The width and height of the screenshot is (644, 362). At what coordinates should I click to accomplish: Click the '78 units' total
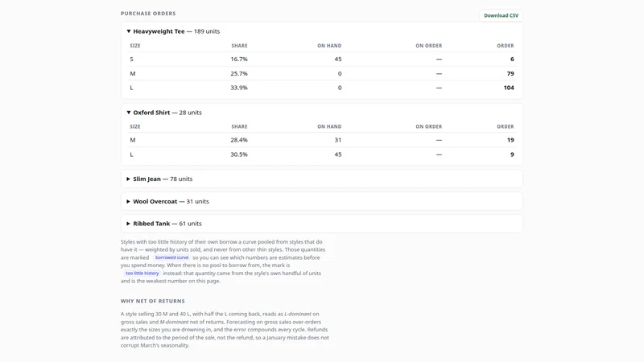181,179
